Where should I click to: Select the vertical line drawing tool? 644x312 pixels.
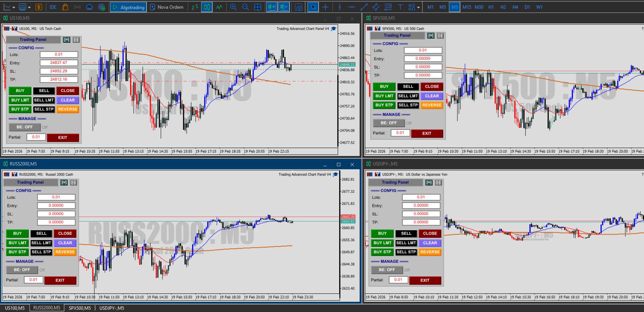pyautogui.click(x=340, y=7)
